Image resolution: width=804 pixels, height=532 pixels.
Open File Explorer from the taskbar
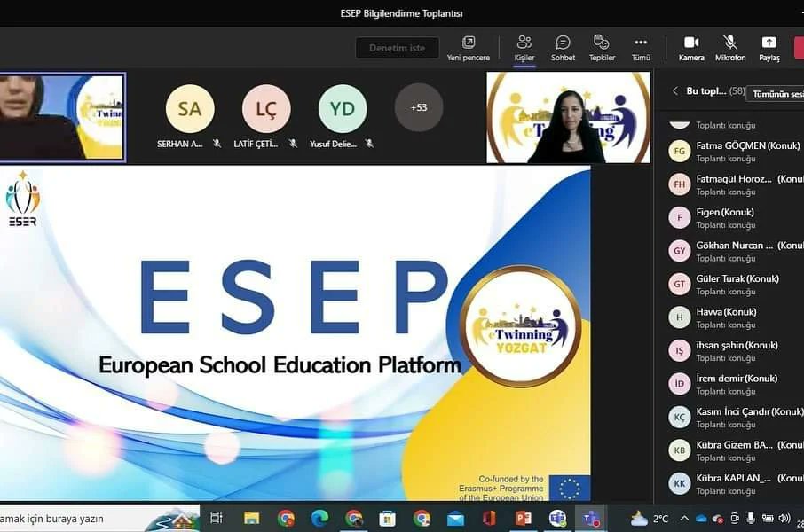pyautogui.click(x=251, y=519)
